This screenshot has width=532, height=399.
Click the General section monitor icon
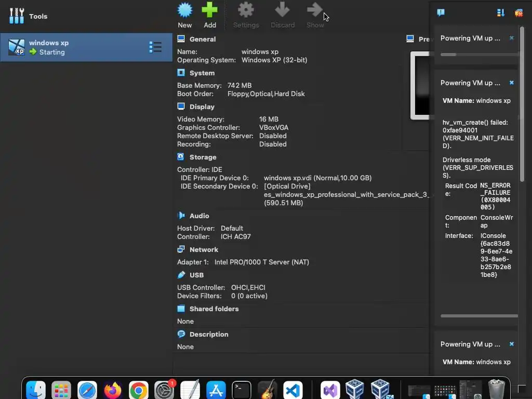181,39
